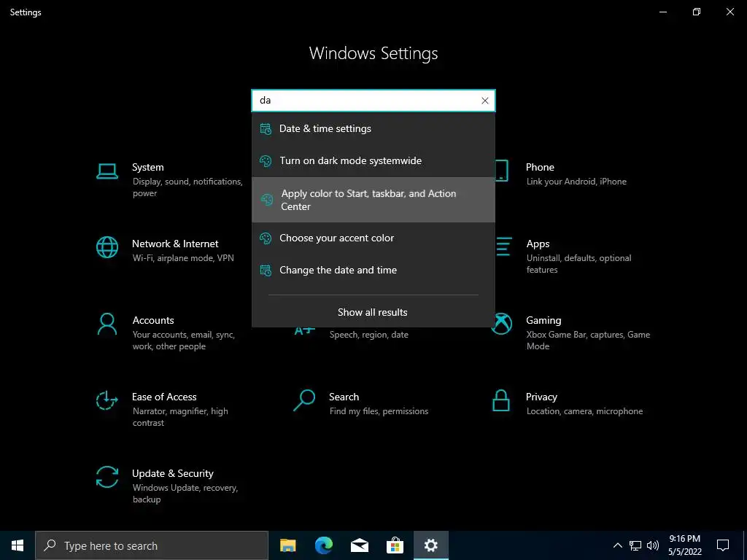Open Microsoft Store from the taskbar
This screenshot has width=747, height=560.
pos(395,545)
